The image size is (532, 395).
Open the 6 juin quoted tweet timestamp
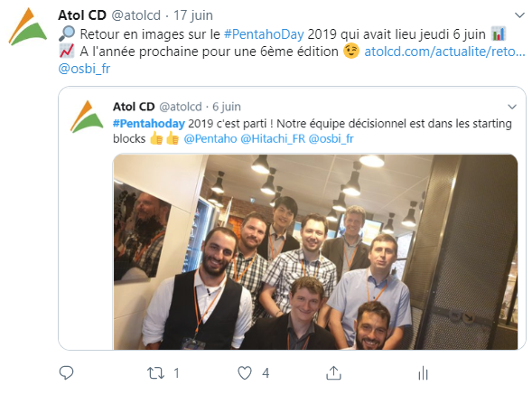coord(227,107)
